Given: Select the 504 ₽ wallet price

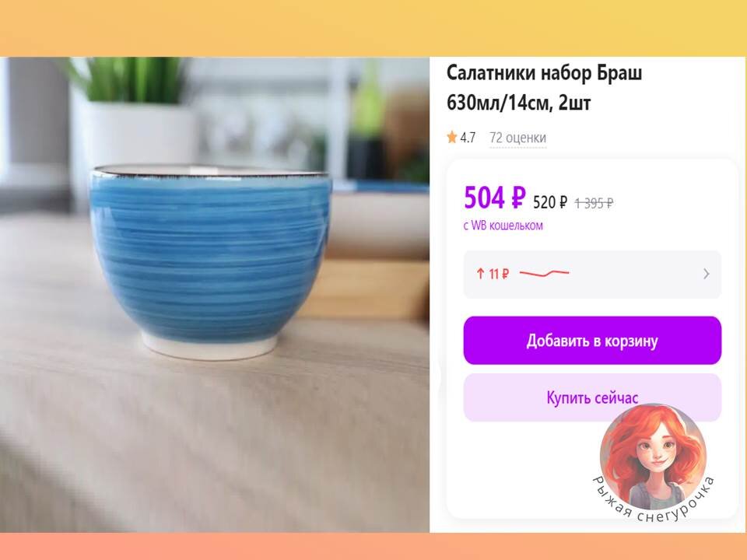Looking at the screenshot, I should tap(495, 198).
